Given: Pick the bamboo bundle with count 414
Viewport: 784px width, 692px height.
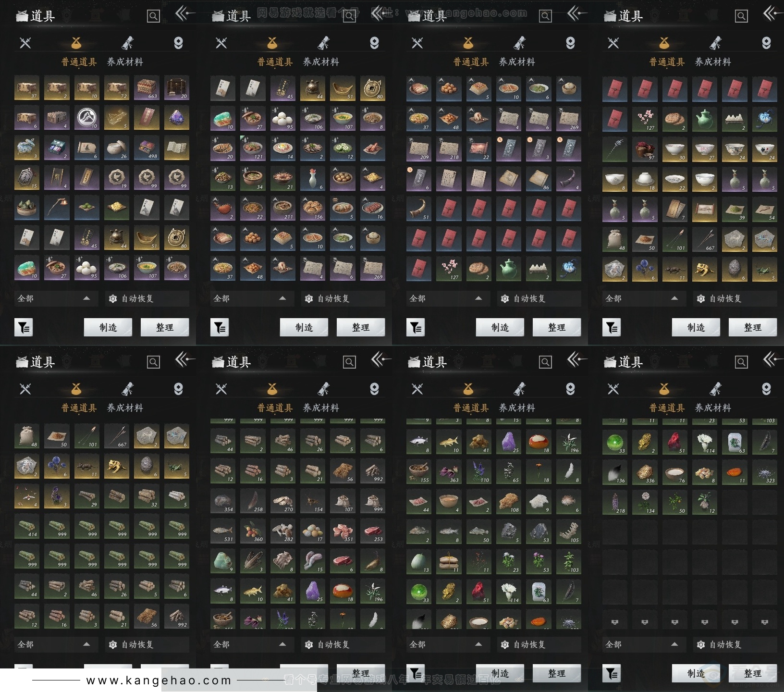Looking at the screenshot, I should pyautogui.click(x=27, y=526).
